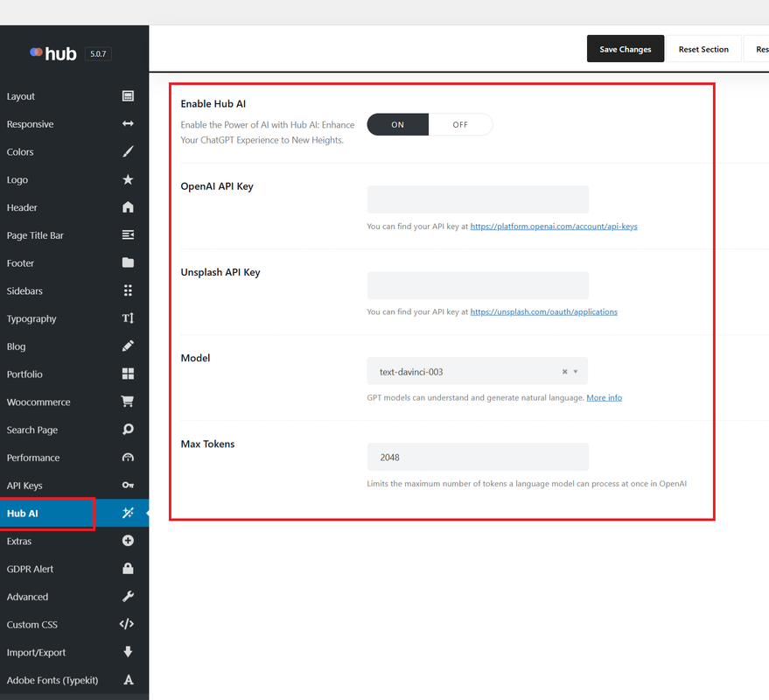
Task: Click the Typography text-height icon
Action: [x=128, y=318]
